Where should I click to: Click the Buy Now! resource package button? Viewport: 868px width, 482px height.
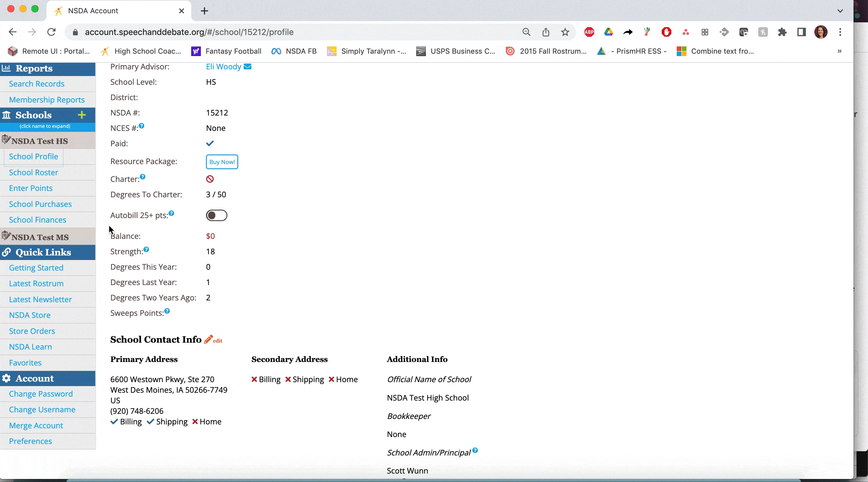pos(222,162)
